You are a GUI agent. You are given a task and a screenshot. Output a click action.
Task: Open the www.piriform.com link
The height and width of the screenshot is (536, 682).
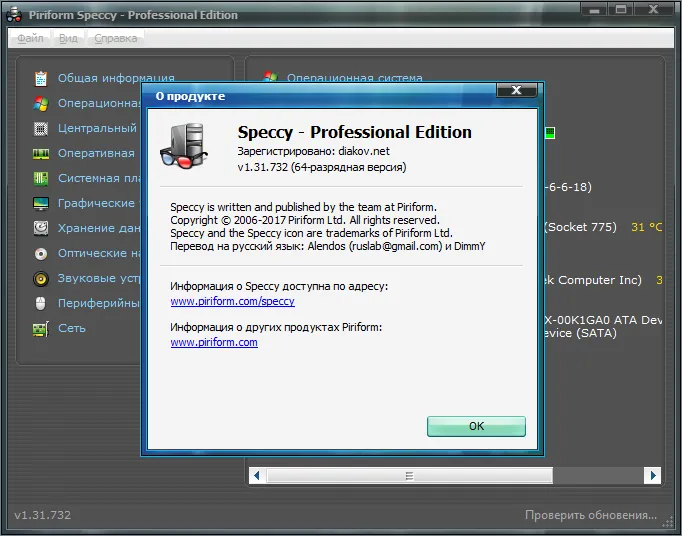tap(214, 342)
